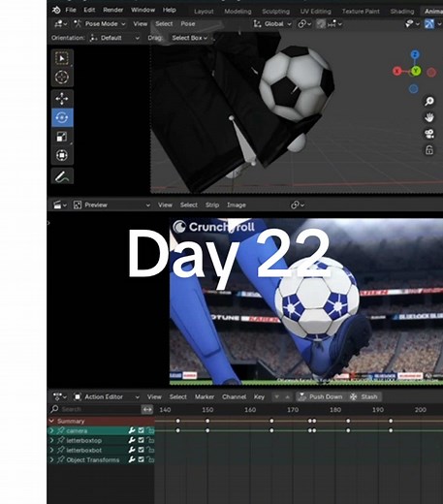The width and height of the screenshot is (443, 504).
Task: Toggle camera view icon
Action: [429, 134]
